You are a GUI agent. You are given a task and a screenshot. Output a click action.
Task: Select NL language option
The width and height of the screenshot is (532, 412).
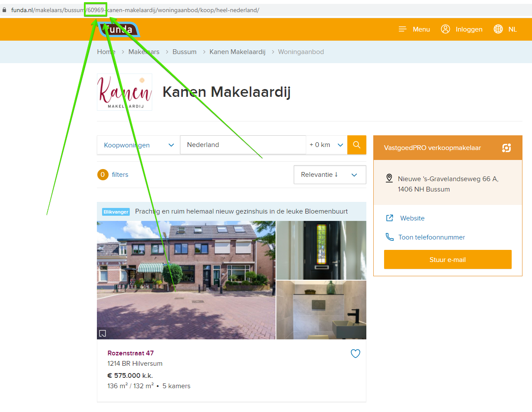pyautogui.click(x=513, y=29)
